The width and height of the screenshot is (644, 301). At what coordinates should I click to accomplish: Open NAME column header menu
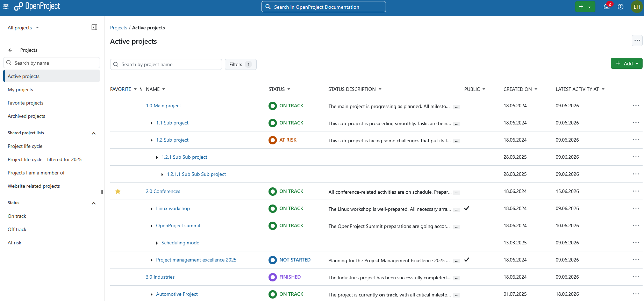(156, 89)
